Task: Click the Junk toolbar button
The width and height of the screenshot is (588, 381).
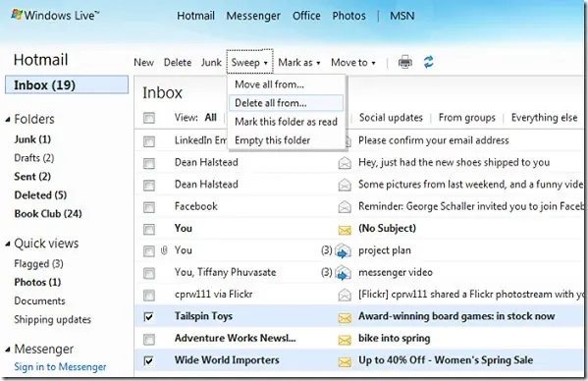Action: click(x=211, y=62)
